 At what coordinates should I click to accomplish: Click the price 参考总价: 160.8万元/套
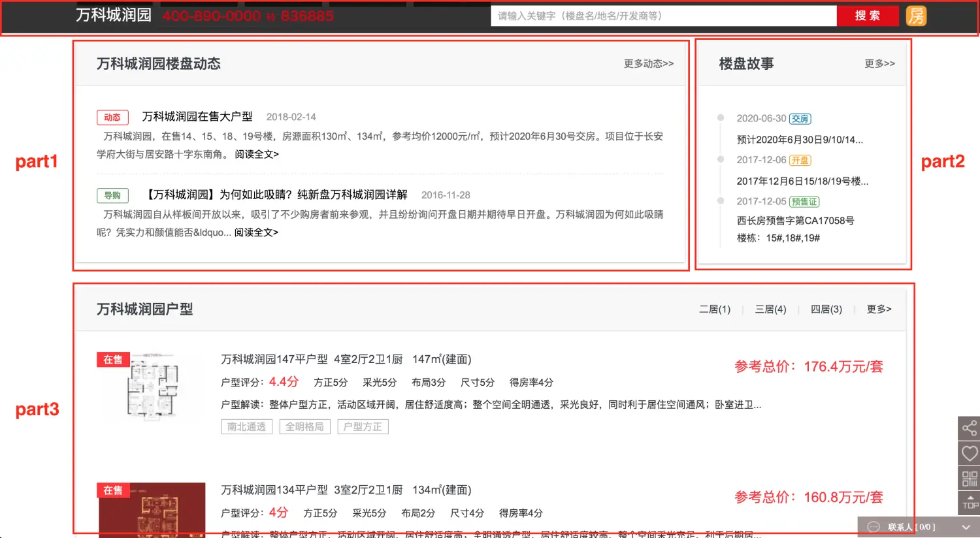tap(809, 497)
